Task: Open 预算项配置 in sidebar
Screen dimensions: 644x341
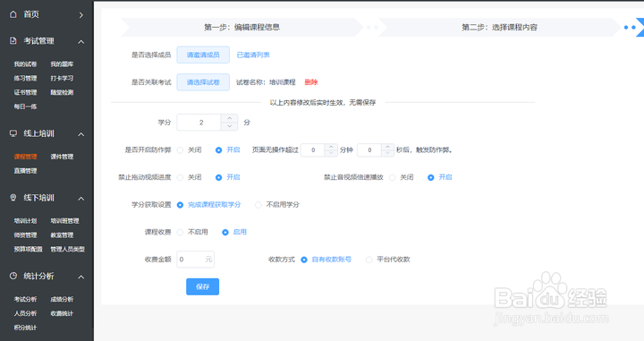Action: point(29,249)
